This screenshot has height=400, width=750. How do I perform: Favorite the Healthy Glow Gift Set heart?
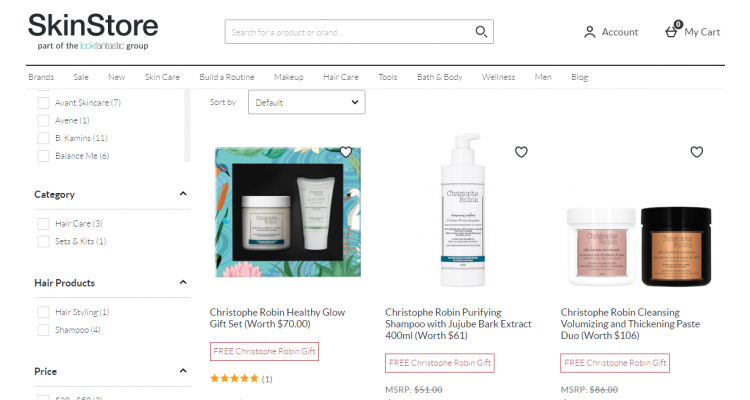pyautogui.click(x=346, y=152)
